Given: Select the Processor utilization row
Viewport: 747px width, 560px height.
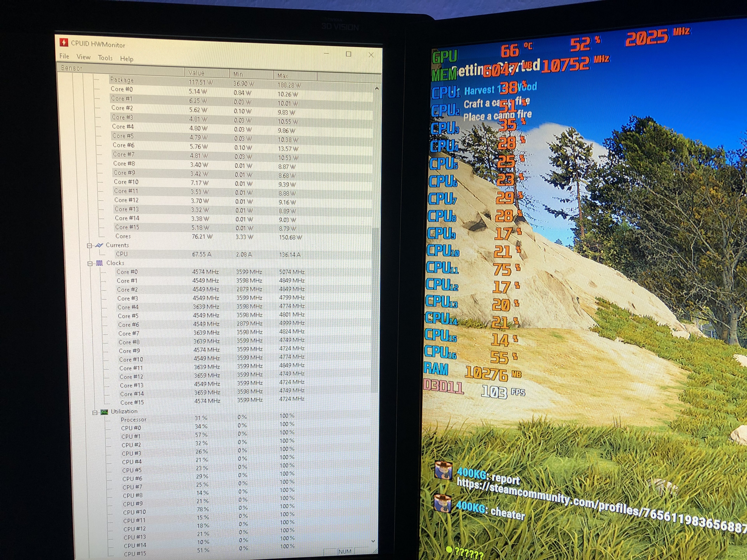Looking at the screenshot, I should (x=133, y=420).
